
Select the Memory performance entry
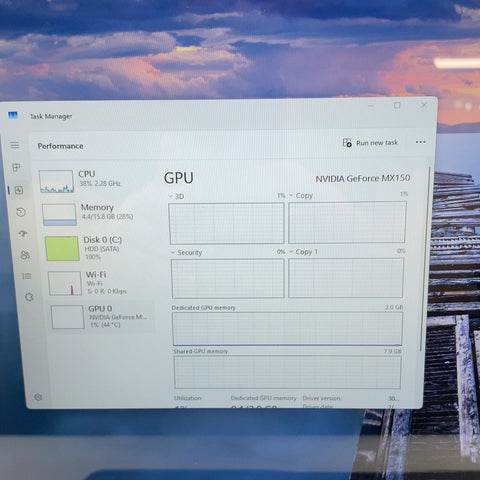[x=98, y=214]
